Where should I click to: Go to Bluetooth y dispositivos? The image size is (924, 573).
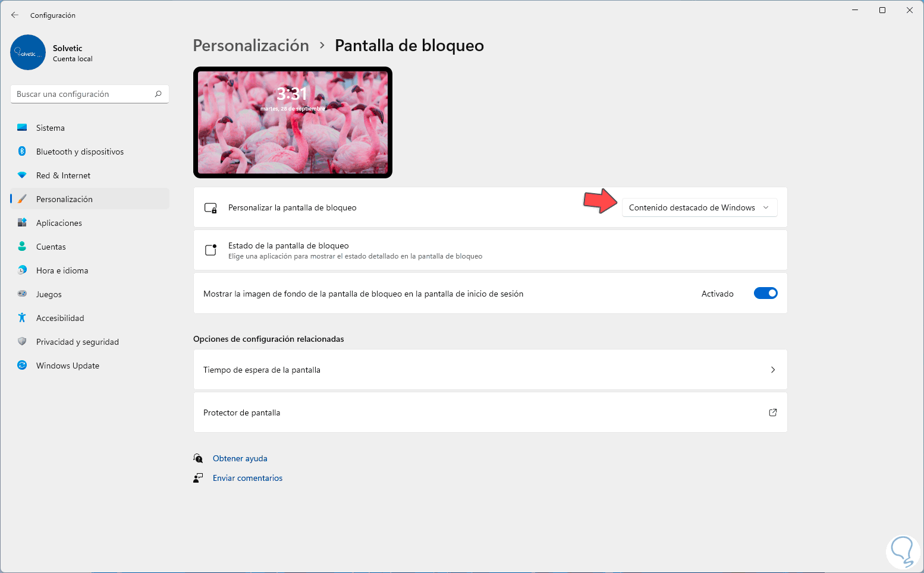pos(90,152)
